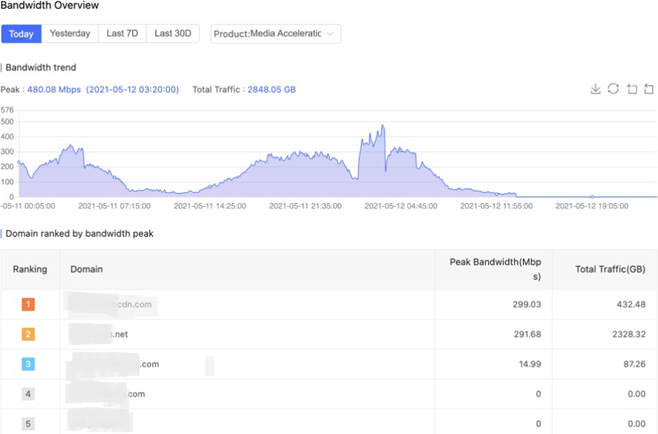Select the Today time range
The image size is (658, 434).
(x=21, y=34)
